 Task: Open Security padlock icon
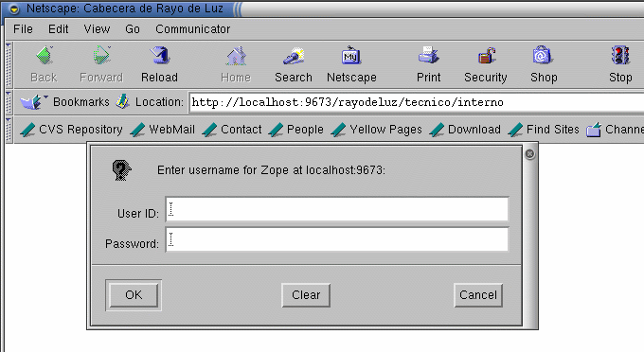pos(486,56)
